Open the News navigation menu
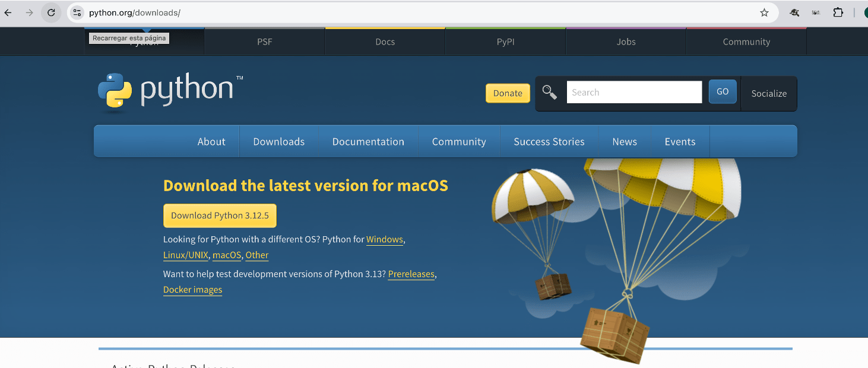 tap(625, 141)
